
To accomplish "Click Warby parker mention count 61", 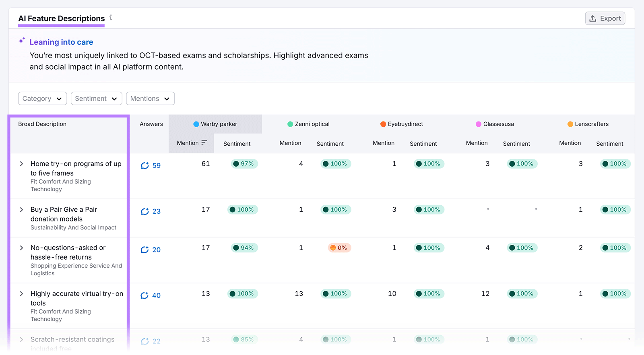I will click(x=206, y=164).
